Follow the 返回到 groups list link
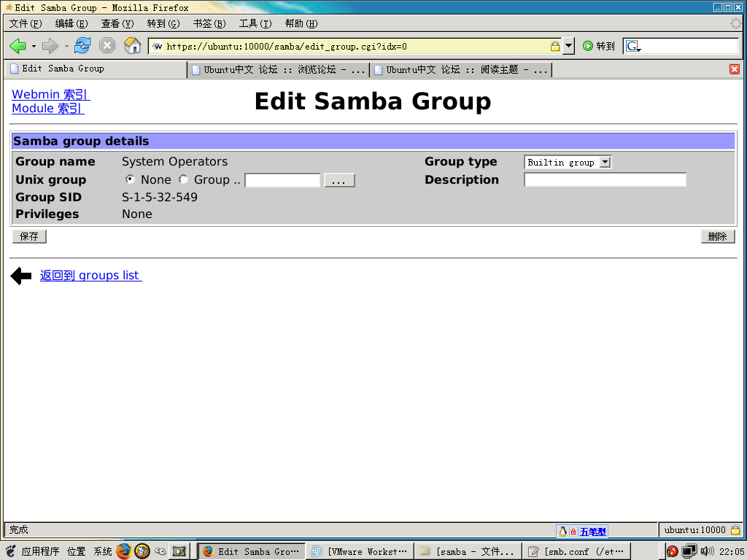Viewport: 747px width, 560px height. tap(91, 275)
